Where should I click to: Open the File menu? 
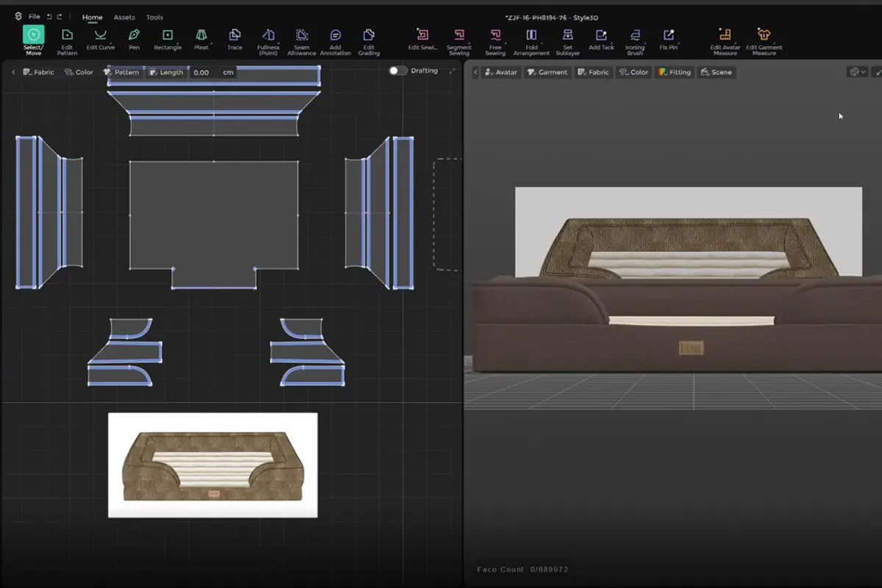[34, 16]
